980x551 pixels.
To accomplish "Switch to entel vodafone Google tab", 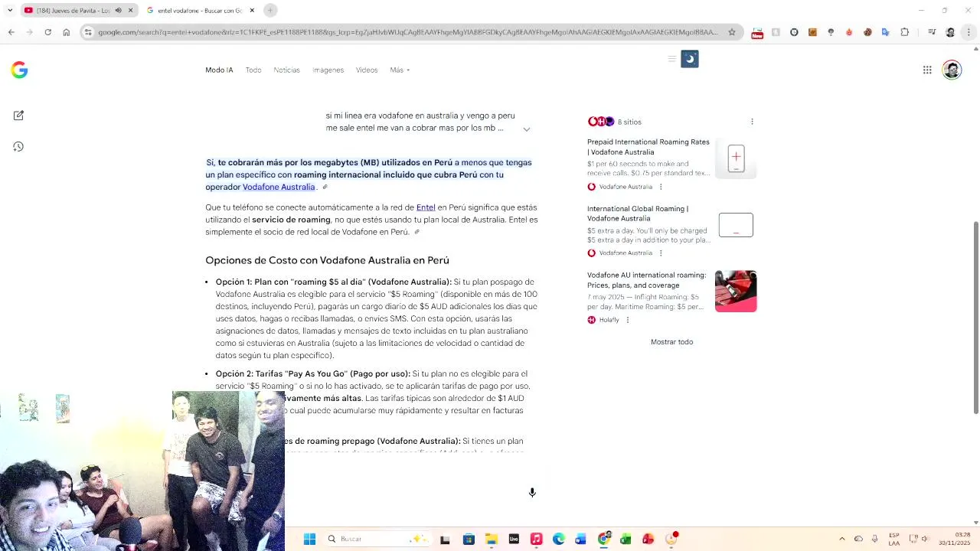I will [199, 11].
